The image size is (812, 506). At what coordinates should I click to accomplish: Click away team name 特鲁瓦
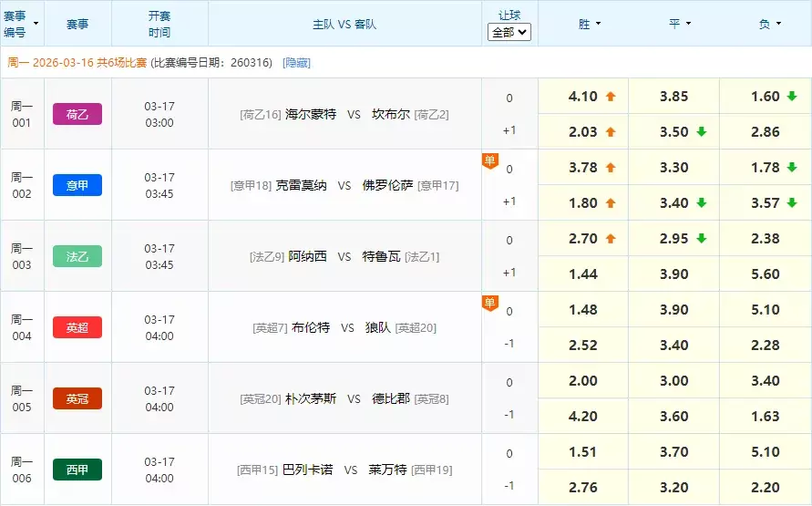381,256
